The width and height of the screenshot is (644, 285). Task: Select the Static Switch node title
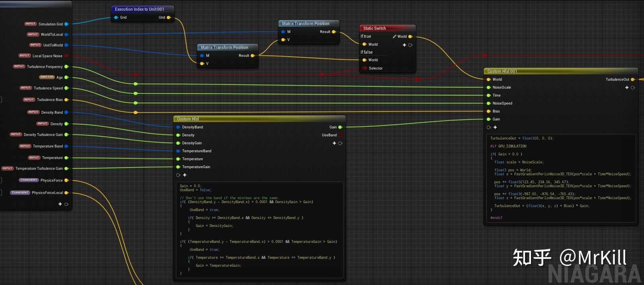coord(375,28)
